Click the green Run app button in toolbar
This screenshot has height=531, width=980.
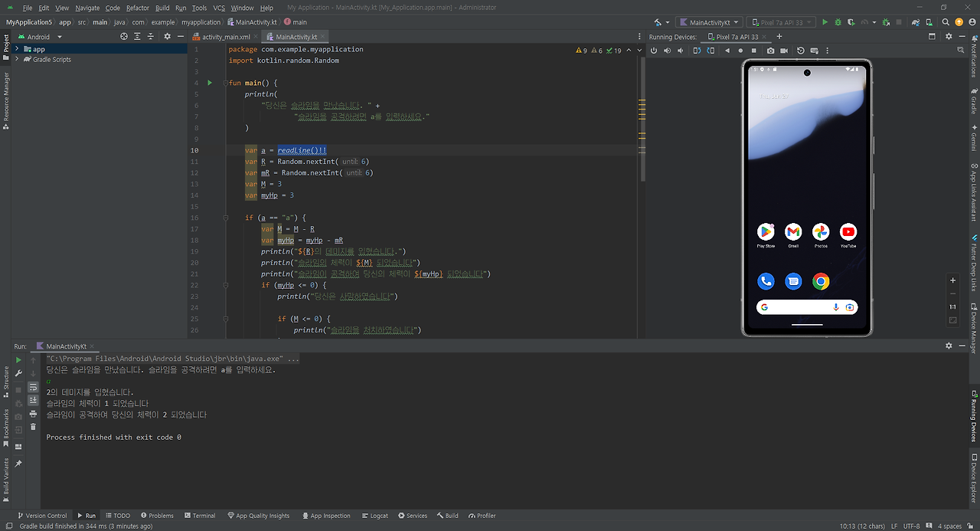pos(825,22)
